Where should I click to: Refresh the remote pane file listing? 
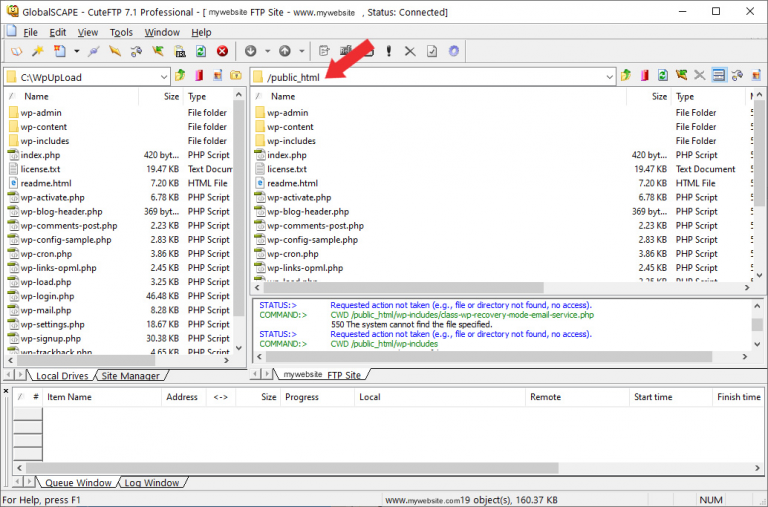(x=662, y=76)
